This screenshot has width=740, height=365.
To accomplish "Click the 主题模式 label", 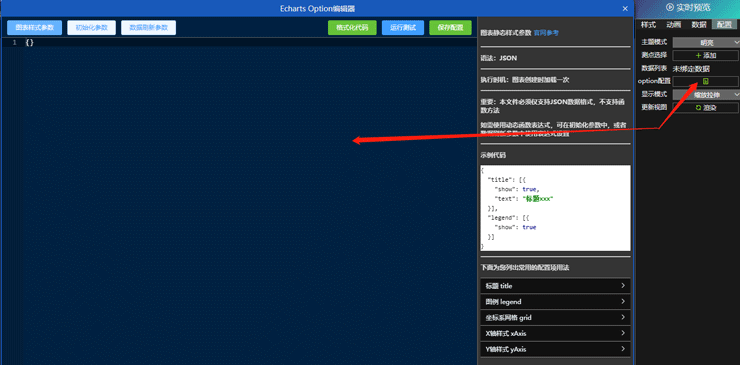I will [654, 42].
